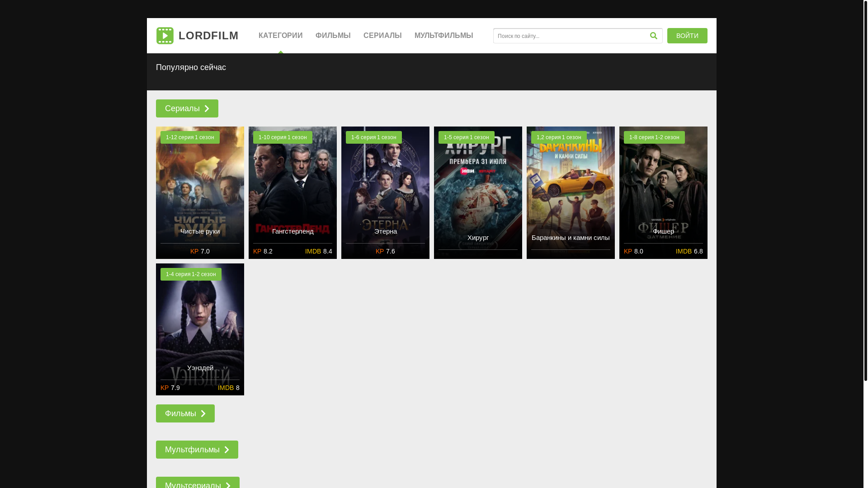Click the '1-4 серия 1-2 сезон' badge
Viewport: 868px width, 488px height.
191,274
